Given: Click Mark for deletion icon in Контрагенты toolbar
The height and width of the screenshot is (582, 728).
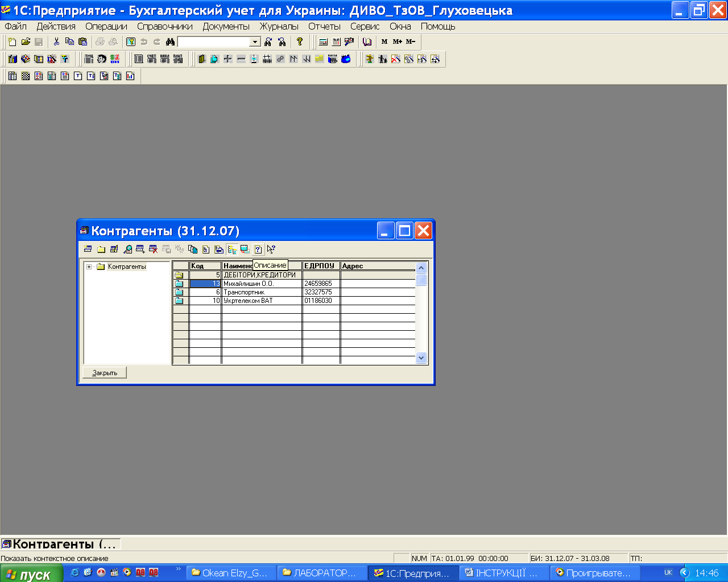Looking at the screenshot, I should pyautogui.click(x=153, y=250).
